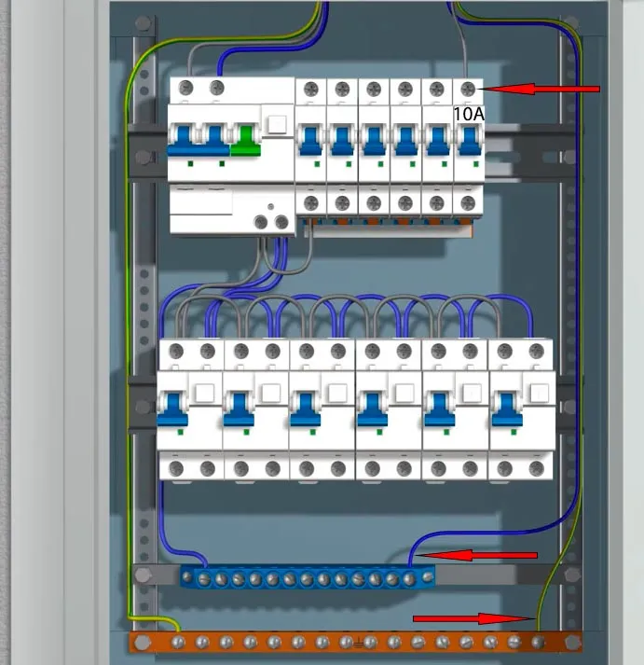Viewport: 644px width, 665px height.
Task: Toggle the leftmost breaker lever in the bottom row
Action: pos(173,409)
